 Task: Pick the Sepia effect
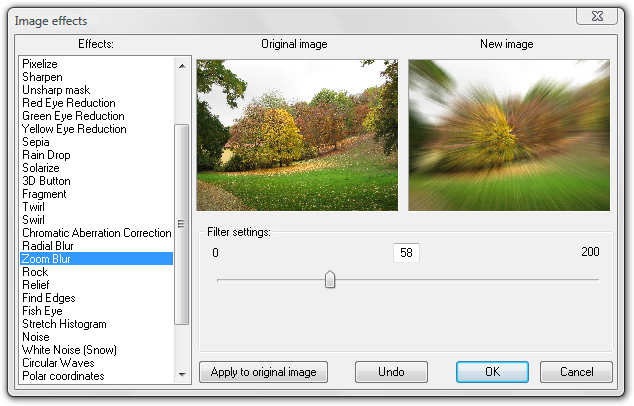click(x=96, y=142)
